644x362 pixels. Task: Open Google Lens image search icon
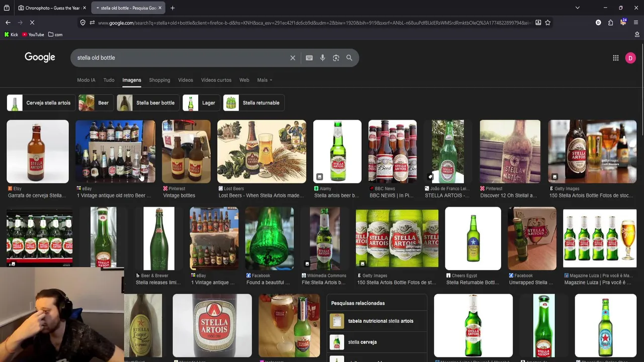(x=336, y=58)
